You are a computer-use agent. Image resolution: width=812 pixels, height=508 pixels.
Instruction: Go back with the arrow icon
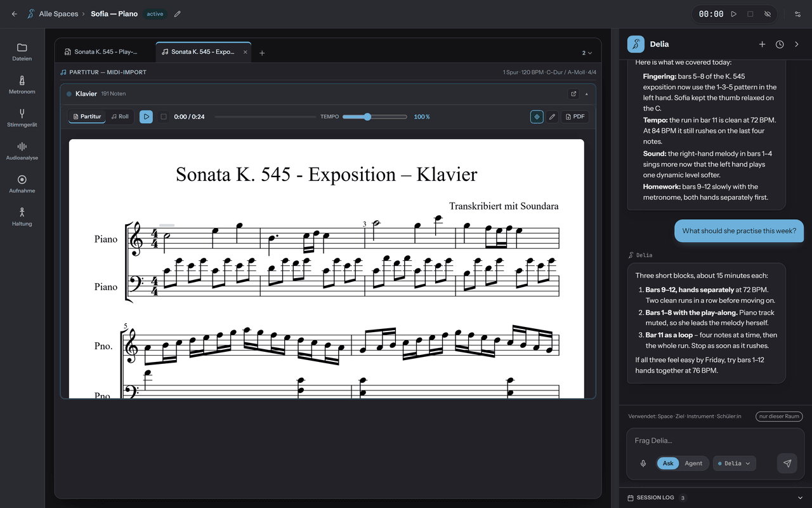point(15,14)
